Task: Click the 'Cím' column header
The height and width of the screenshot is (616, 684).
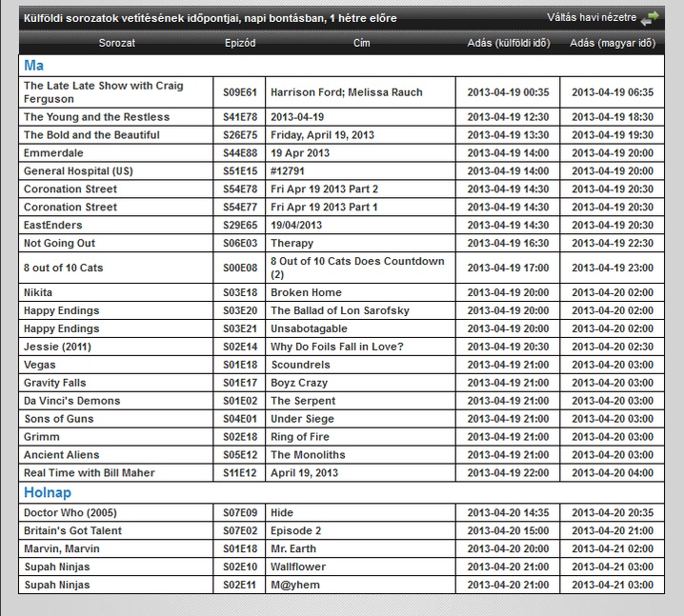Action: coord(361,43)
